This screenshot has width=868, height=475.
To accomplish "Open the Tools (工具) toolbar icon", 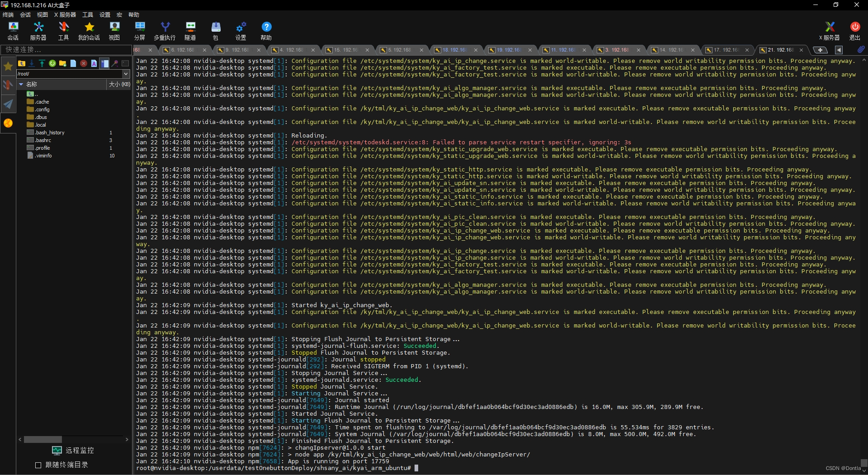I will click(x=64, y=31).
